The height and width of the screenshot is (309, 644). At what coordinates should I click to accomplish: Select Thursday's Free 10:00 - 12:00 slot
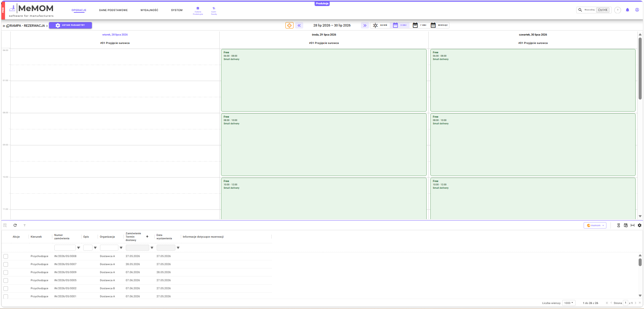coord(533,199)
